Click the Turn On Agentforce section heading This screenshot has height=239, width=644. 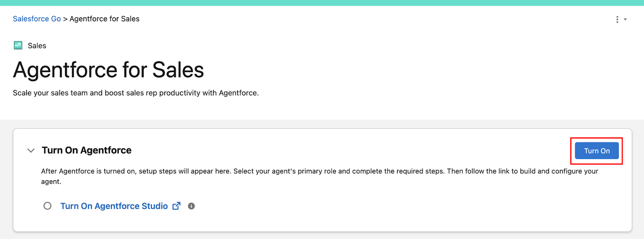[x=87, y=150]
